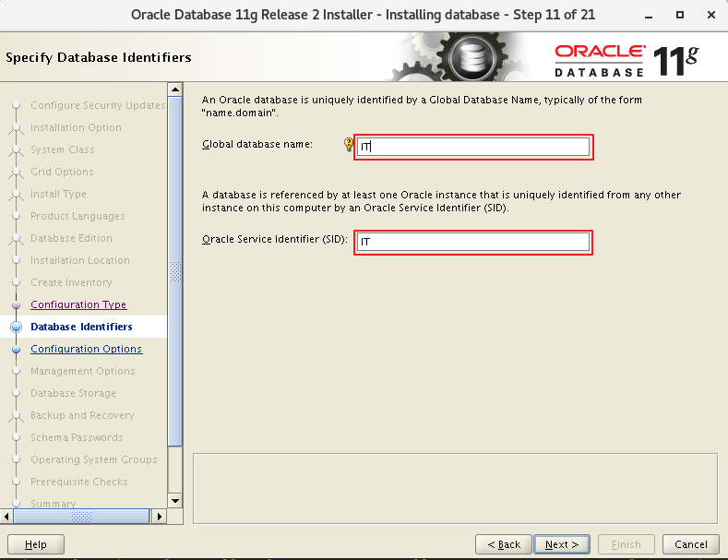728x560 pixels.
Task: Go back with the Back button
Action: point(504,544)
